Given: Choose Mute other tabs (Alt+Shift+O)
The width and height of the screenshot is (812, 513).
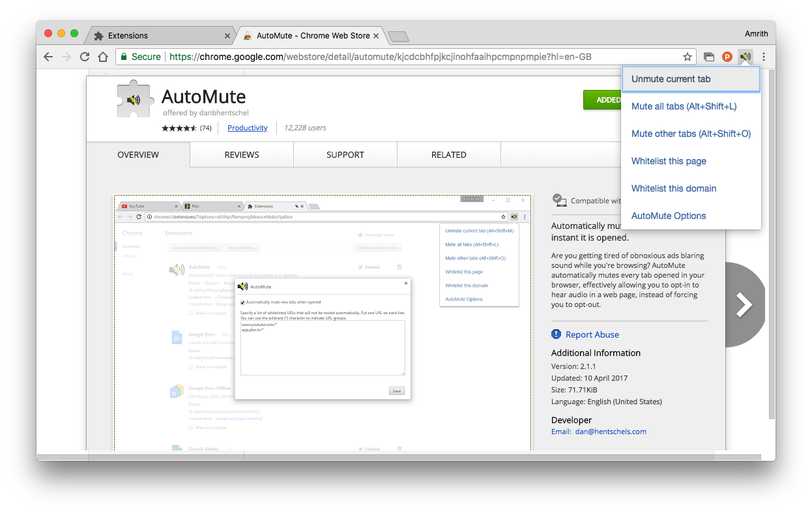Looking at the screenshot, I should (691, 134).
